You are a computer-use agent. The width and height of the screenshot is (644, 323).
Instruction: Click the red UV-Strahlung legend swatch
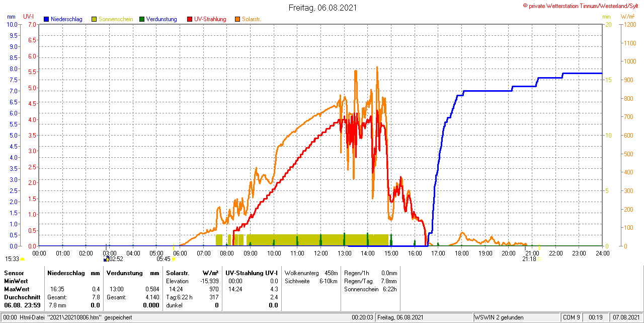pos(190,19)
